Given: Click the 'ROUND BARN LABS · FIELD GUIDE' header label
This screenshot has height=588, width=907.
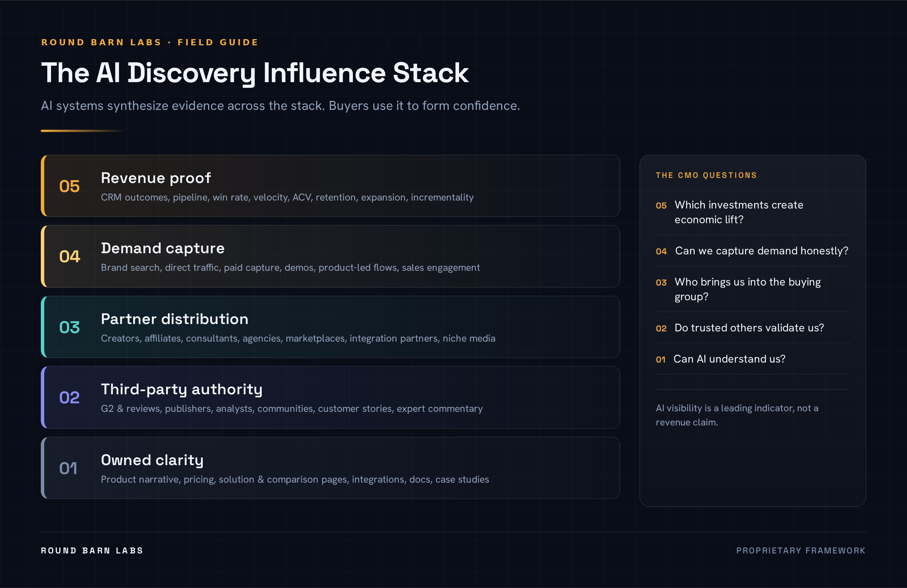Looking at the screenshot, I should 150,42.
